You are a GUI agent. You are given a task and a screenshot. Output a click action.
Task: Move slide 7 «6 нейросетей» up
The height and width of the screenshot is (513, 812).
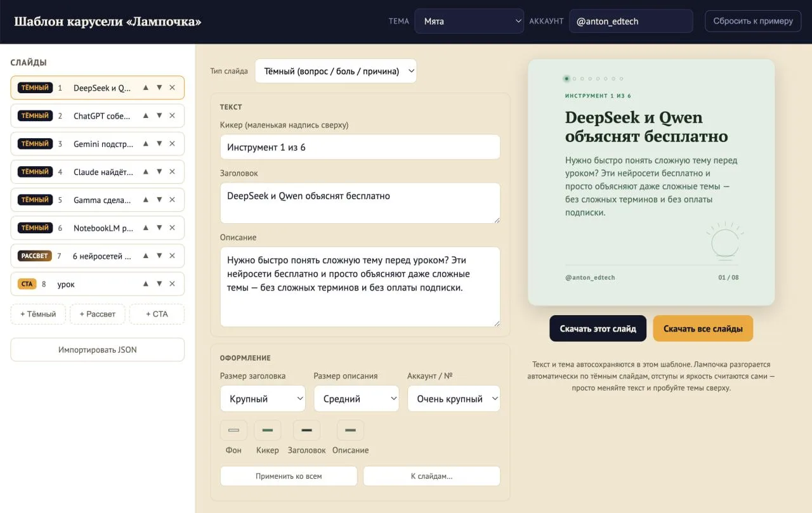pos(146,256)
